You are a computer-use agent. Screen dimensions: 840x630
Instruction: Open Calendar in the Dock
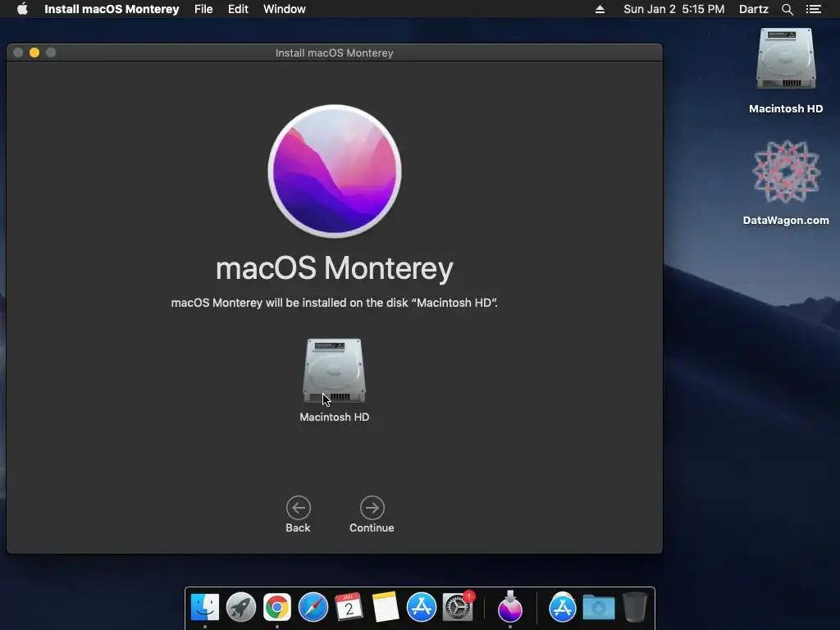pos(349,607)
